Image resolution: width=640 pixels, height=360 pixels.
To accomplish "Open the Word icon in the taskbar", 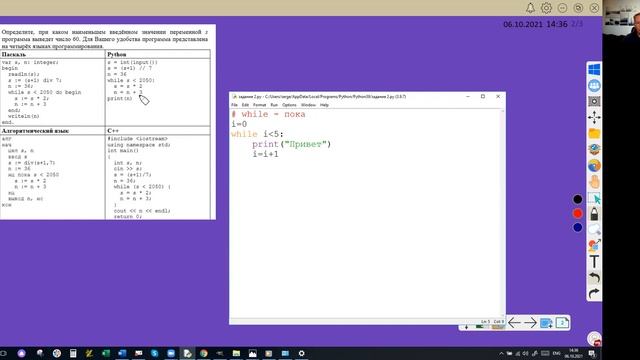I will tap(122, 353).
